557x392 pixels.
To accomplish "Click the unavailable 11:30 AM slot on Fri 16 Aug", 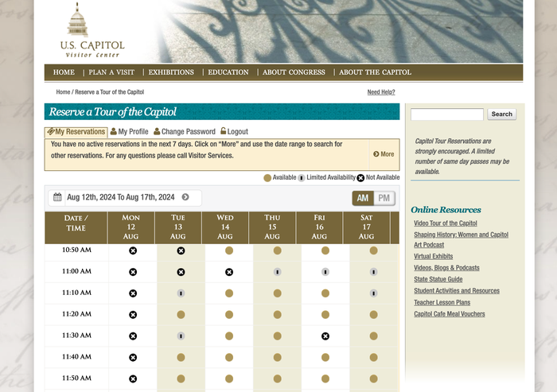I will click(x=325, y=336).
